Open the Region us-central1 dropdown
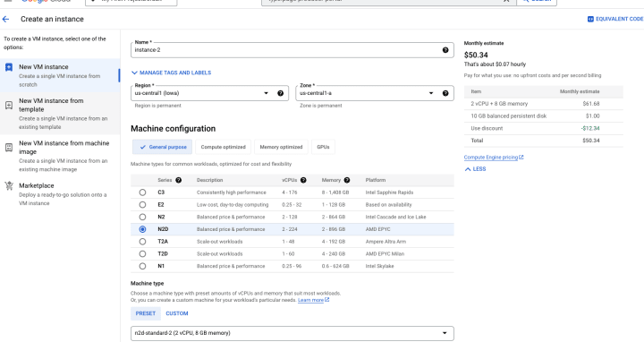The width and height of the screenshot is (644, 342). [209, 93]
